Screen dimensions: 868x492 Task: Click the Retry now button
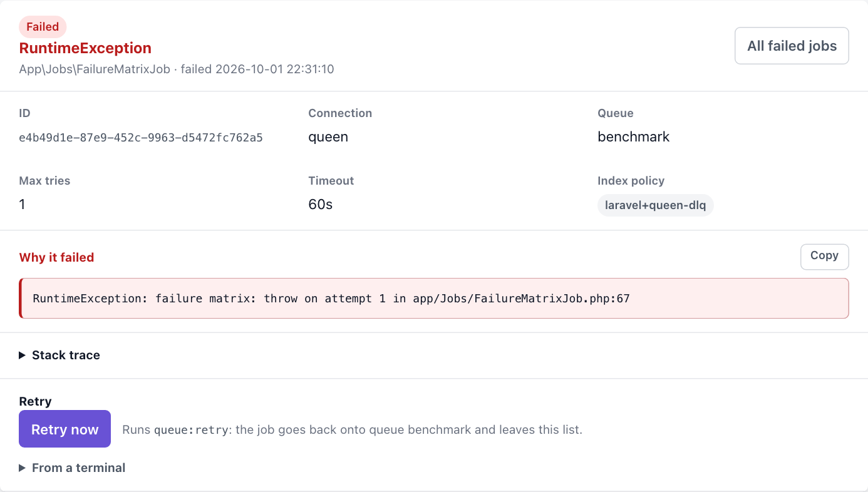65,429
